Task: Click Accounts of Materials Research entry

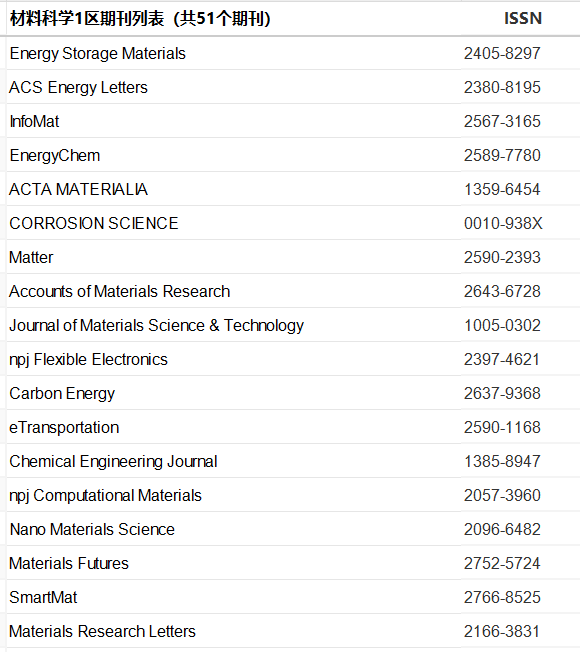Action: (x=119, y=291)
